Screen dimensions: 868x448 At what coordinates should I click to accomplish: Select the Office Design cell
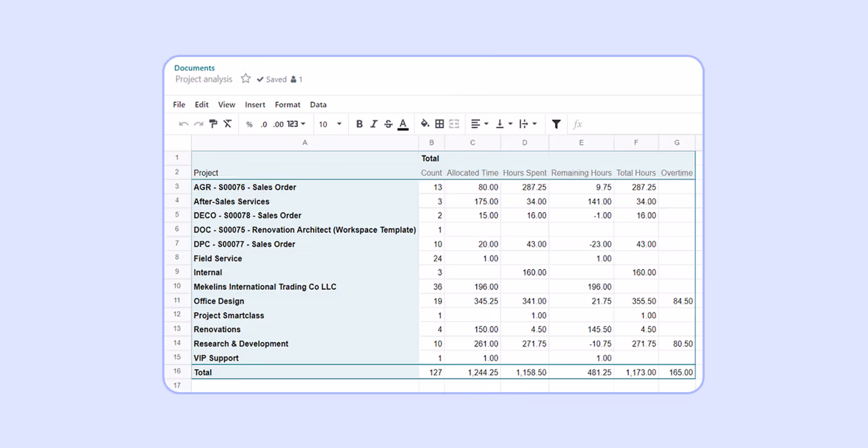click(305, 301)
